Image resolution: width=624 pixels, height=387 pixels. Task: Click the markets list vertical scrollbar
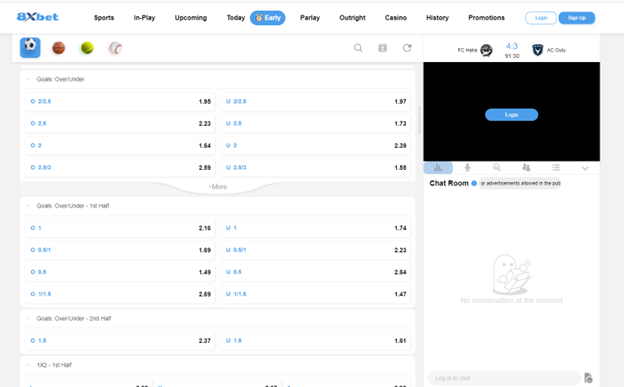click(419, 120)
